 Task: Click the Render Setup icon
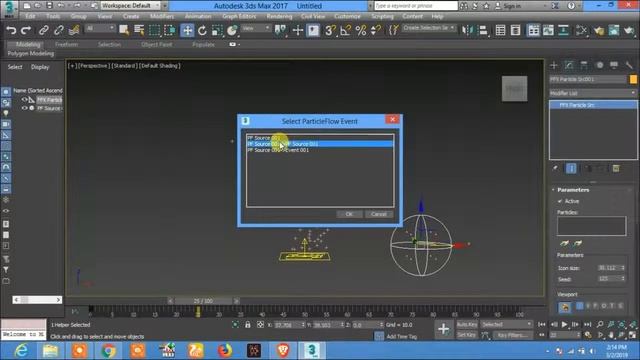(599, 30)
